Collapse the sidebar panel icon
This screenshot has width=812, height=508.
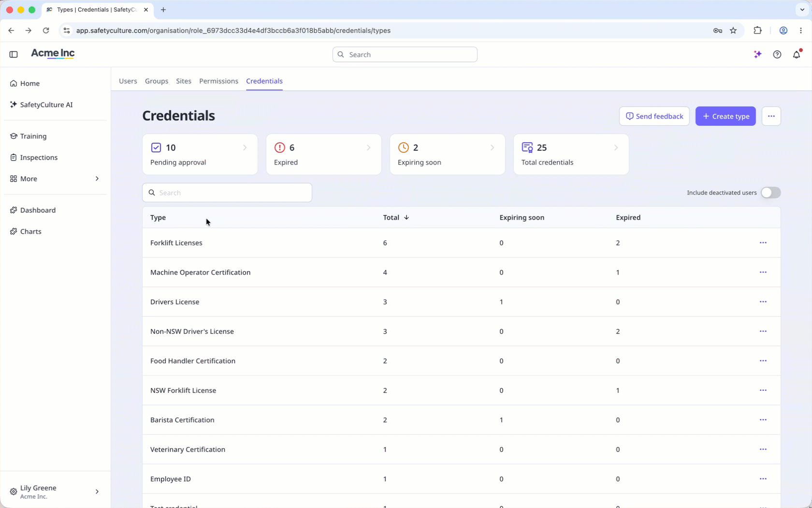(14, 55)
